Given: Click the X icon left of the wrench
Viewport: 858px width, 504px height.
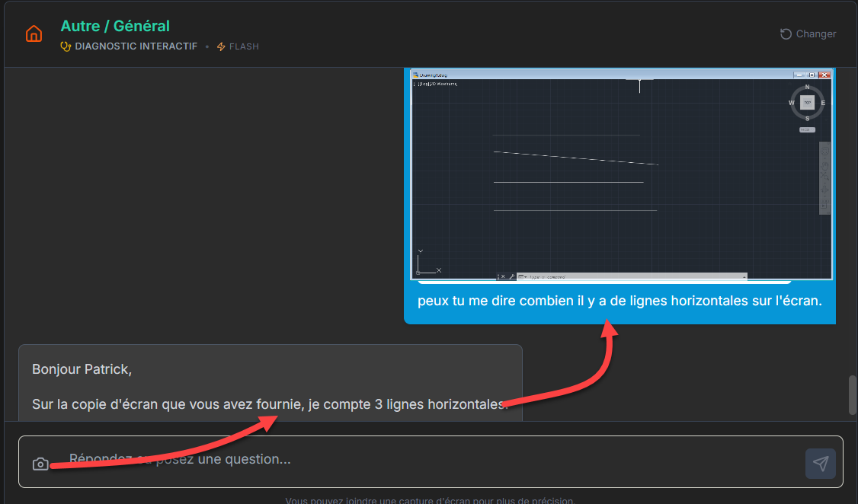Looking at the screenshot, I should pos(502,276).
